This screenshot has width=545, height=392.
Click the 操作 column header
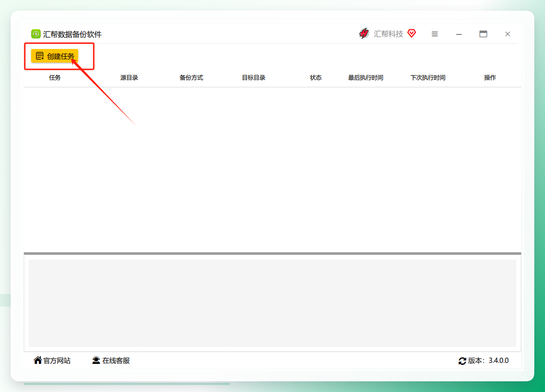coord(490,78)
